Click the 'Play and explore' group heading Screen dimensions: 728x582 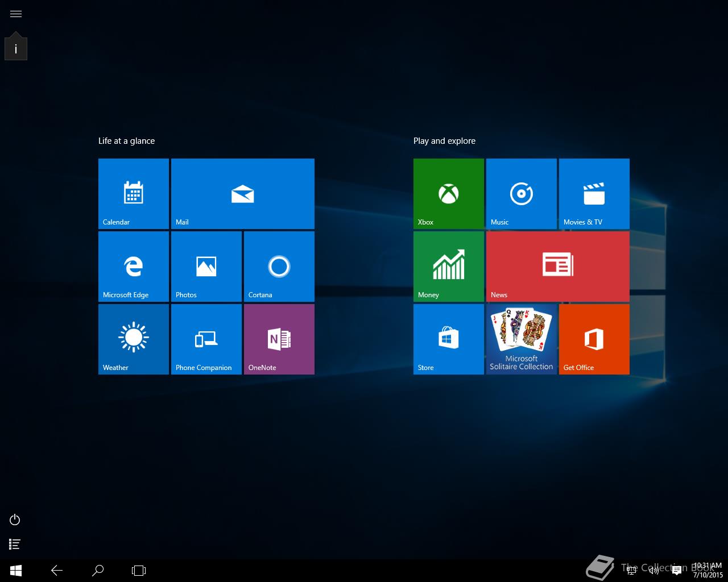click(x=444, y=141)
